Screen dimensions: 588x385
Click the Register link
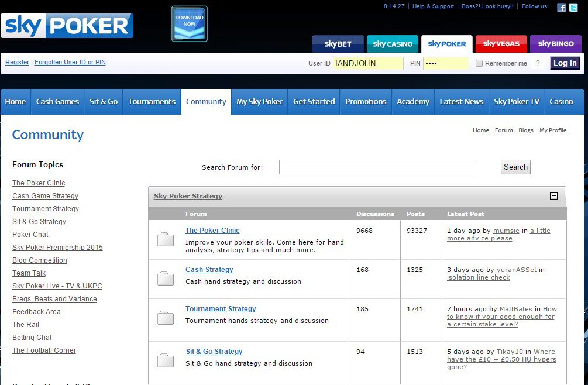pyautogui.click(x=17, y=62)
